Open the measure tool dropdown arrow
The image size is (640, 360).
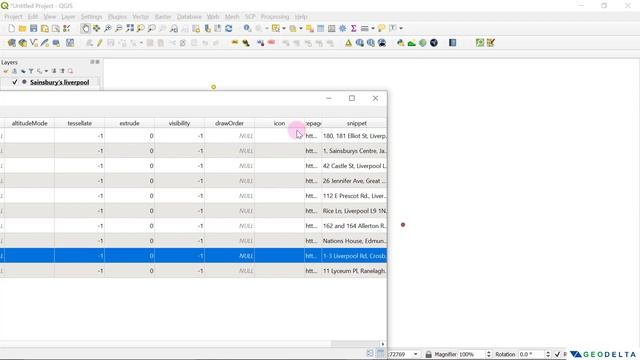click(373, 29)
